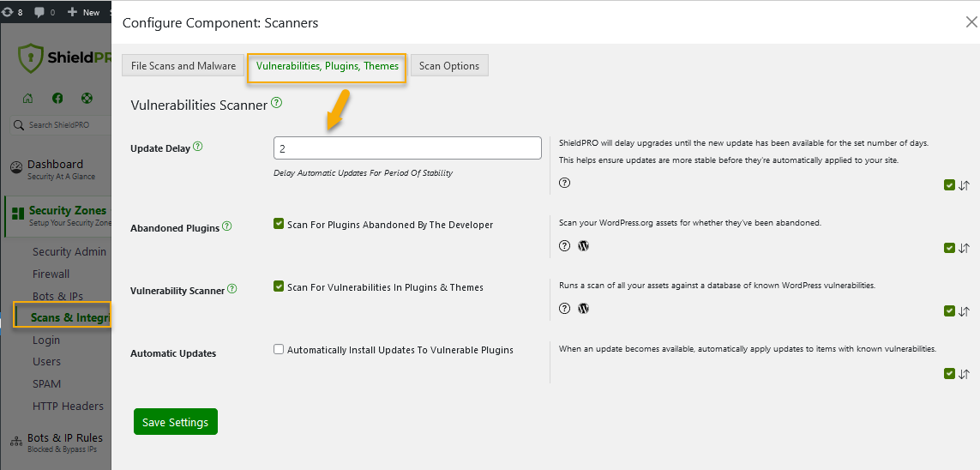The image size is (980, 470).
Task: Click the home icon below ShieldPRO logo
Action: [x=27, y=98]
